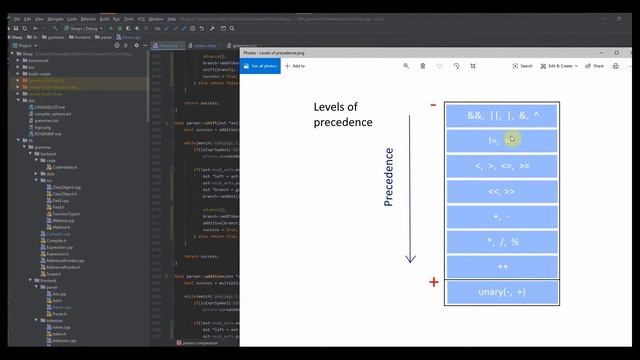The height and width of the screenshot is (360, 640).
Task: Collapse the grammar folder in project tree
Action: (x=24, y=147)
